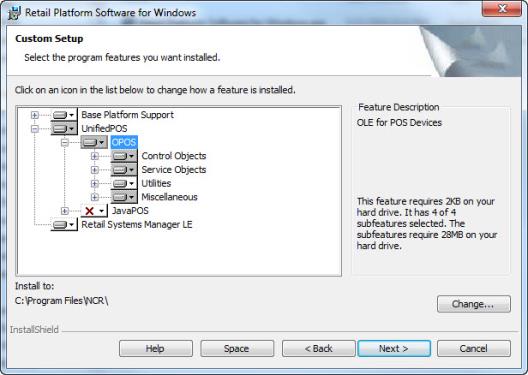528x375 pixels.
Task: Expand the Service Objects node
Action: pyautogui.click(x=95, y=170)
